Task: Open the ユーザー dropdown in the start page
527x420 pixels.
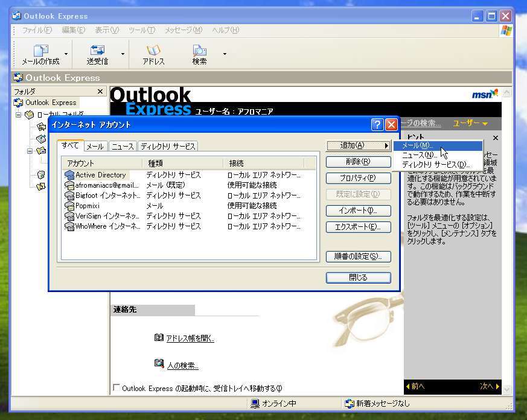Action: [470, 123]
